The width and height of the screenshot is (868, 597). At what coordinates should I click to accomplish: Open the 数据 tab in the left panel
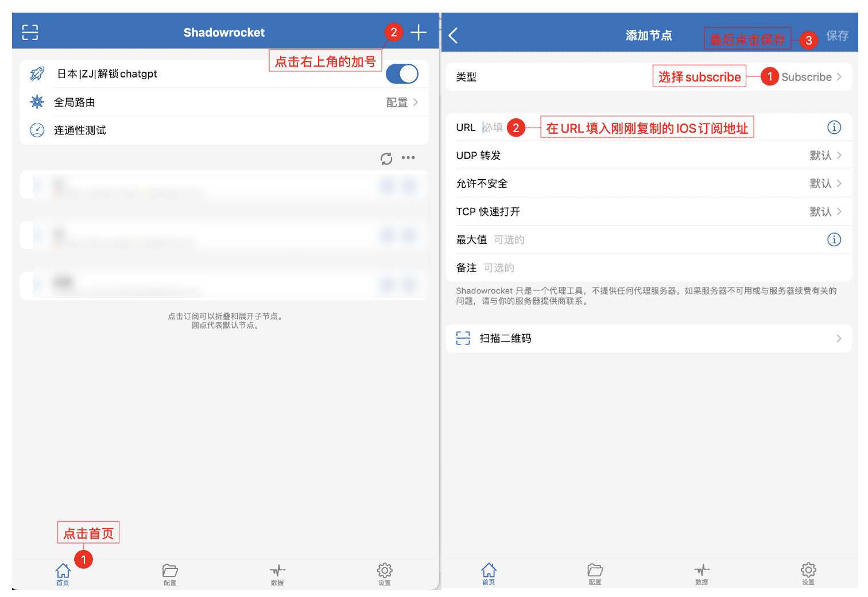click(277, 574)
